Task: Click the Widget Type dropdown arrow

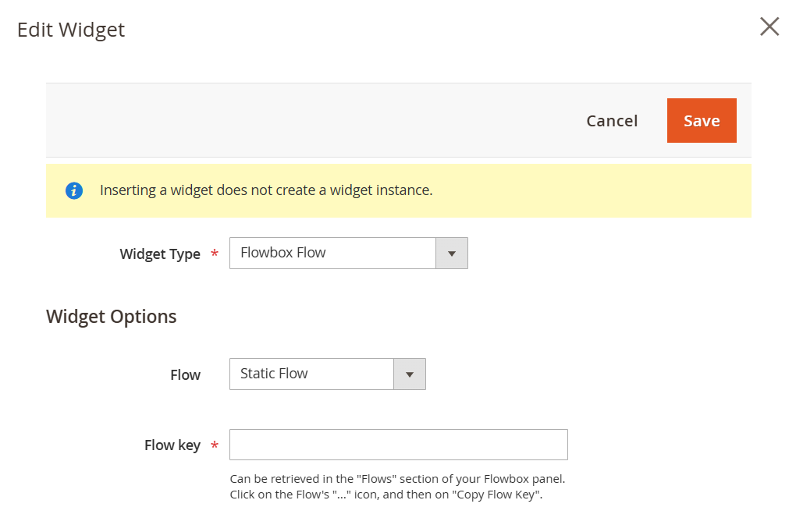Action: [x=451, y=254]
